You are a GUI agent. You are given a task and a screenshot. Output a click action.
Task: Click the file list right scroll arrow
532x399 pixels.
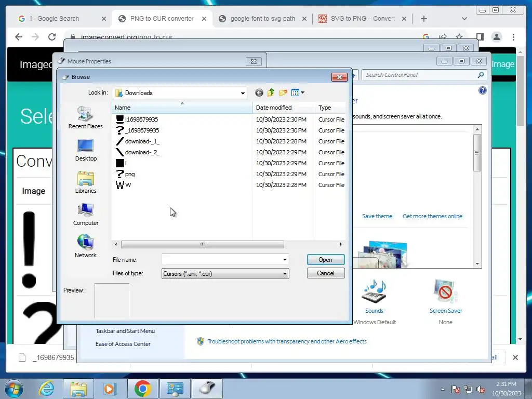click(341, 244)
